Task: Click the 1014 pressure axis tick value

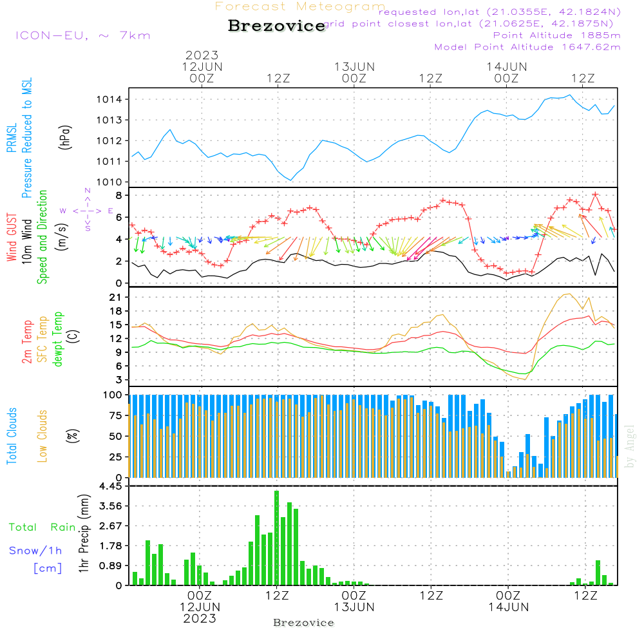Action: tap(109, 99)
